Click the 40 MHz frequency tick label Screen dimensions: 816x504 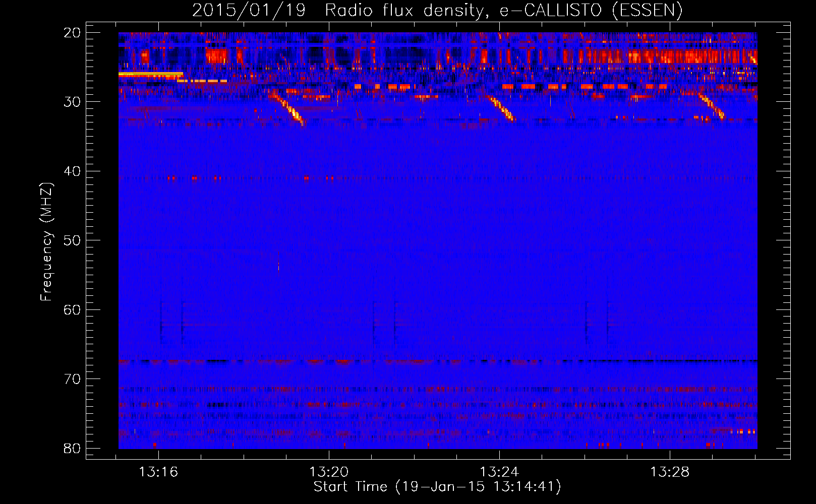[x=72, y=171]
